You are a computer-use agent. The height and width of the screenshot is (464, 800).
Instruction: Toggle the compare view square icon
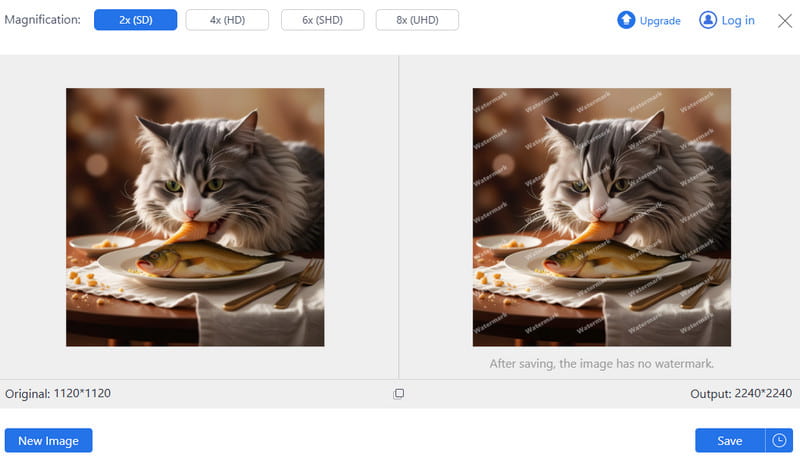[398, 394]
